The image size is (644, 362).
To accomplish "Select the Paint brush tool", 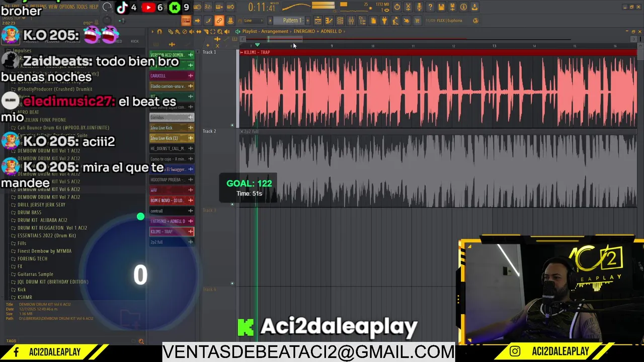I will [x=177, y=31].
